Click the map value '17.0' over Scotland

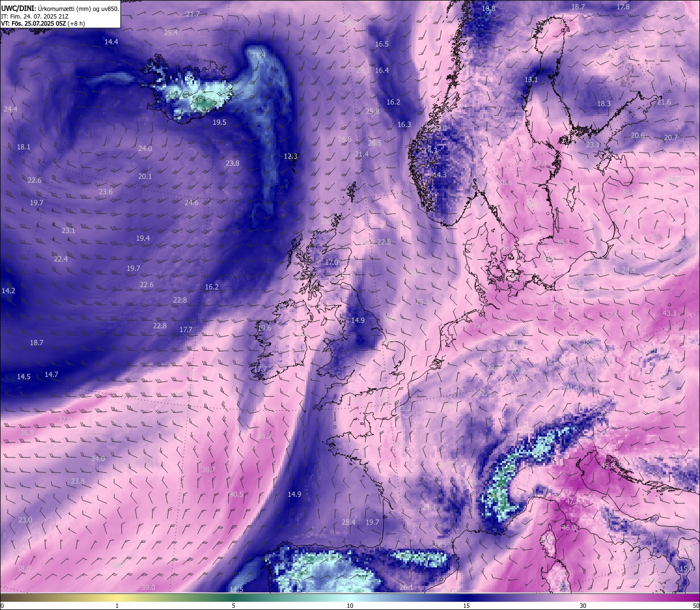[331, 263]
